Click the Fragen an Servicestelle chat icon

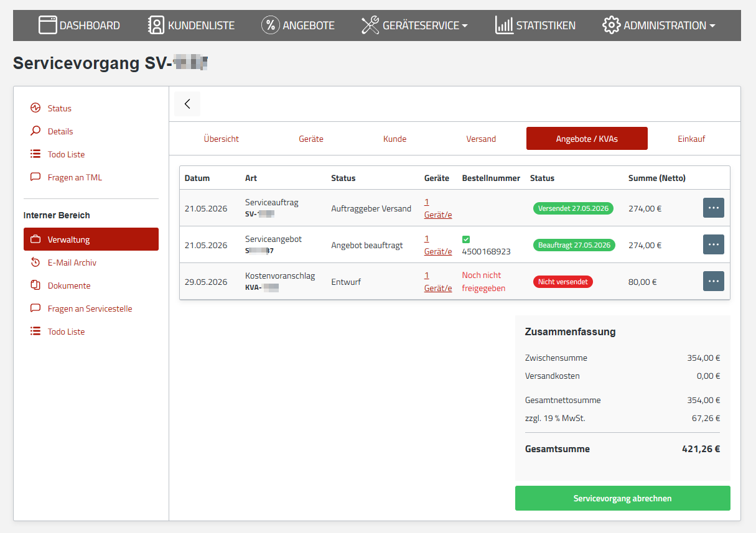click(35, 308)
